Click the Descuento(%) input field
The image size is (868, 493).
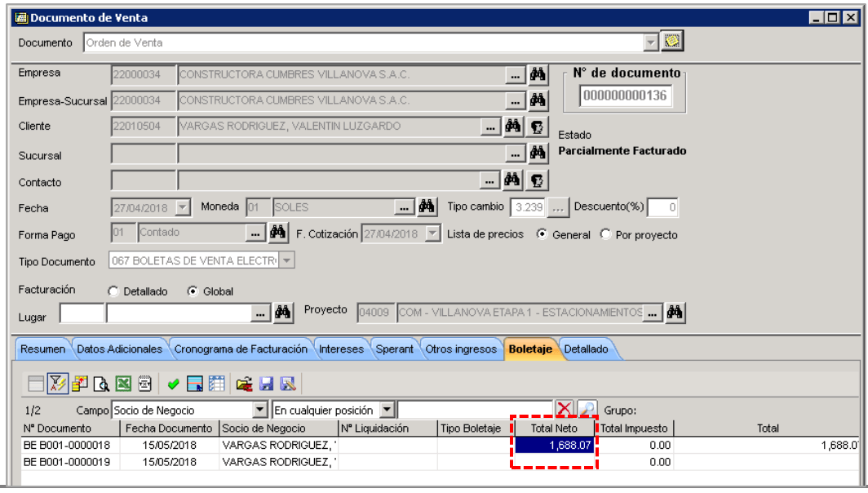click(x=662, y=207)
